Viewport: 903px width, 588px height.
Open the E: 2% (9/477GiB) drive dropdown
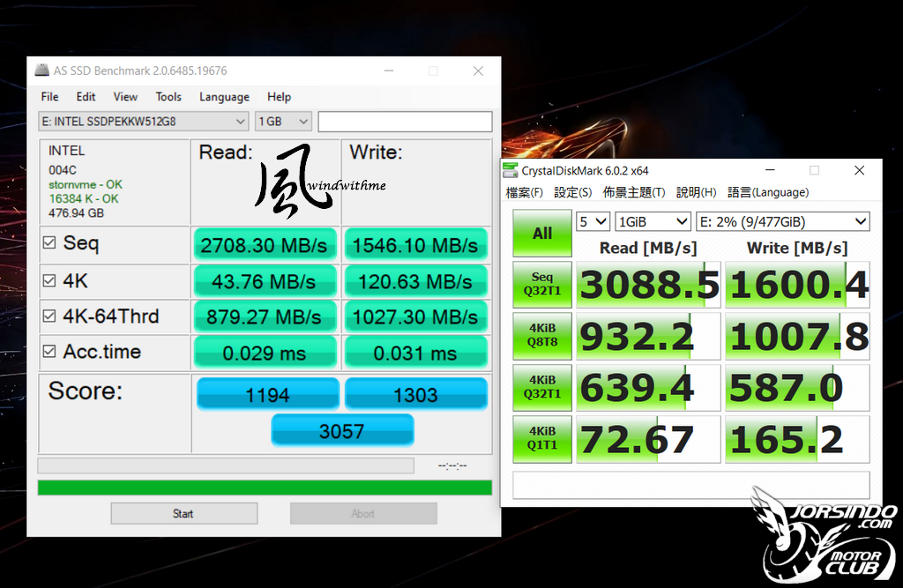tap(783, 222)
